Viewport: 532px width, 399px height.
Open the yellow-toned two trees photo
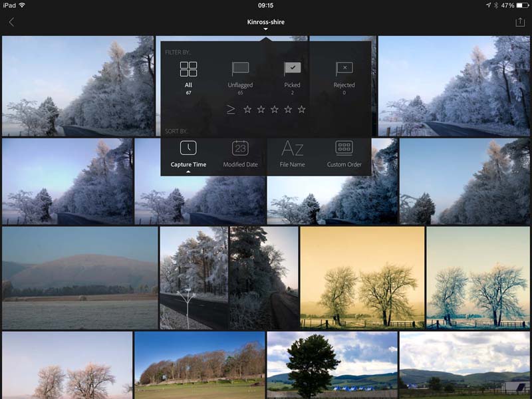click(362, 278)
